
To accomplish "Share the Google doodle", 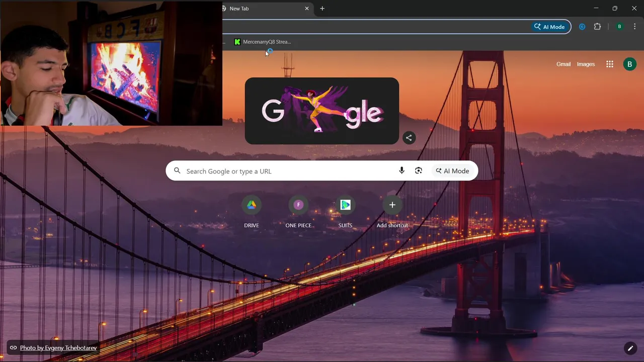I will 409,138.
